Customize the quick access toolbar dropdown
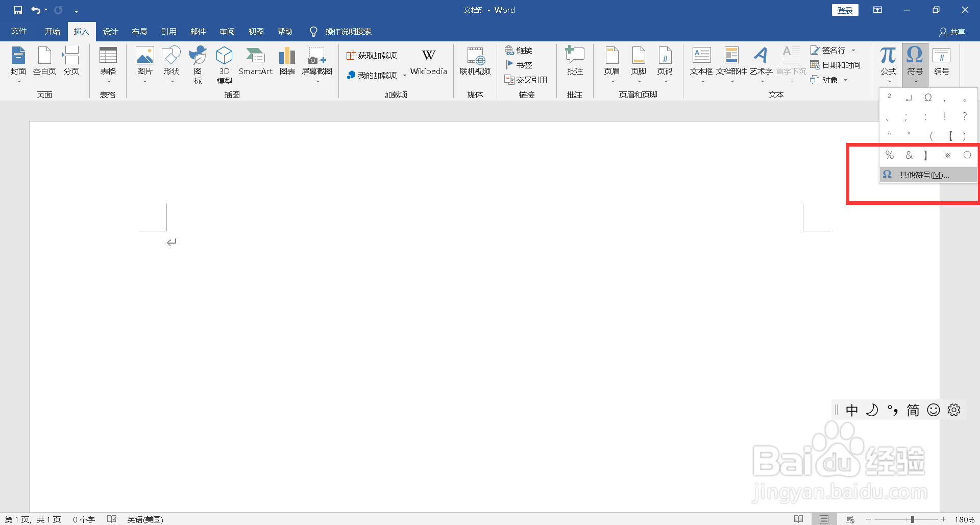Image resolution: width=980 pixels, height=525 pixels. 76,10
